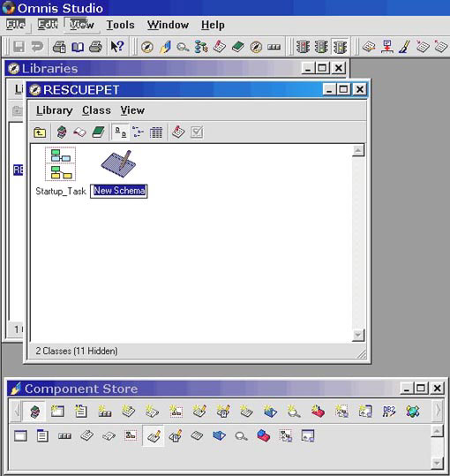This screenshot has height=476, width=450.
Task: Minimize the Component Store window
Action: (407, 389)
